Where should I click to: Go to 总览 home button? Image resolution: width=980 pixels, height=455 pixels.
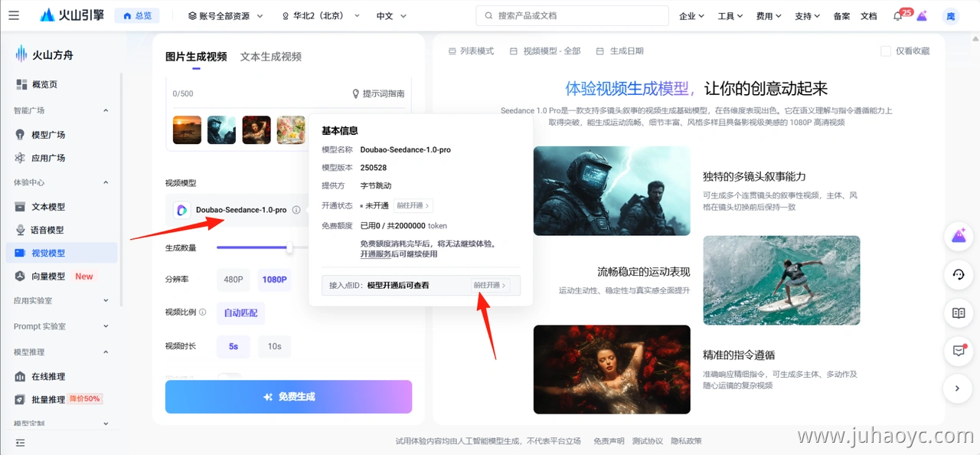click(x=136, y=15)
